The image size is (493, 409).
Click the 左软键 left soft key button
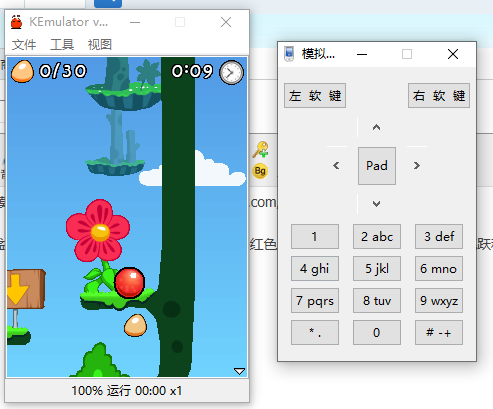click(315, 96)
